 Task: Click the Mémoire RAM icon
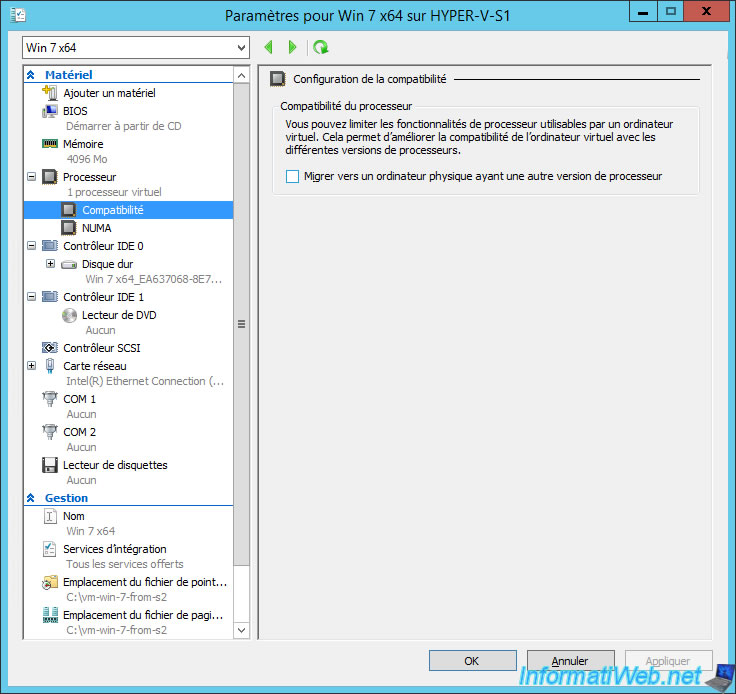50,144
